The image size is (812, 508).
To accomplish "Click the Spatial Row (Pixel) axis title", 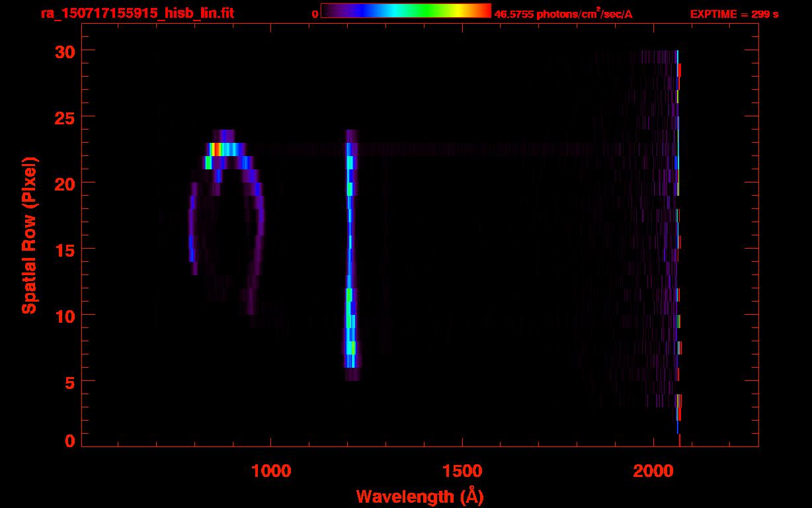I will [x=29, y=235].
